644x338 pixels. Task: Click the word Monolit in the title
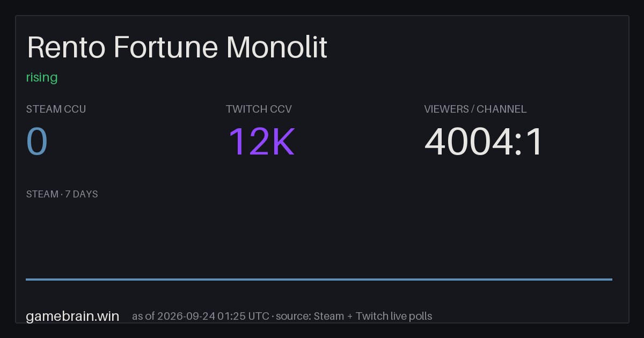pos(277,47)
